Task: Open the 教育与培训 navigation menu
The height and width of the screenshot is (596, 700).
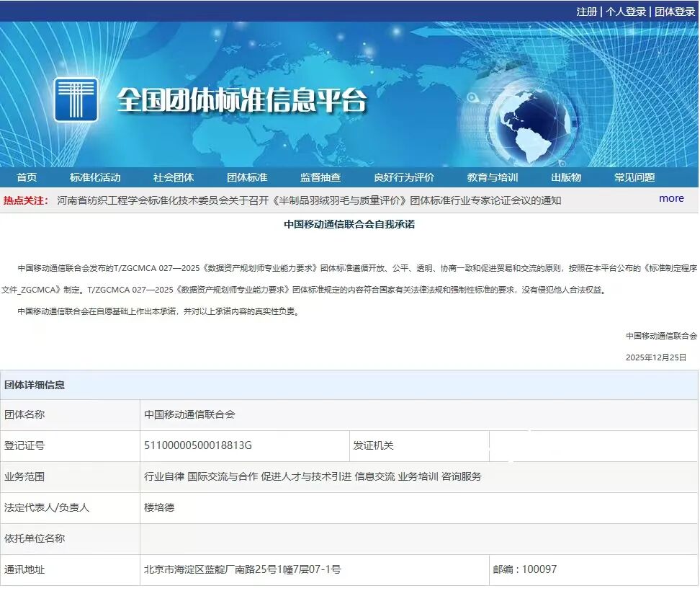Action: [493, 177]
